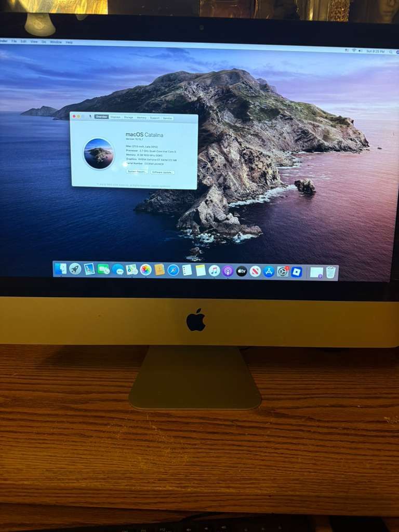Viewport: 399px width, 532px height.
Task: Open the View menu
Action: point(34,42)
